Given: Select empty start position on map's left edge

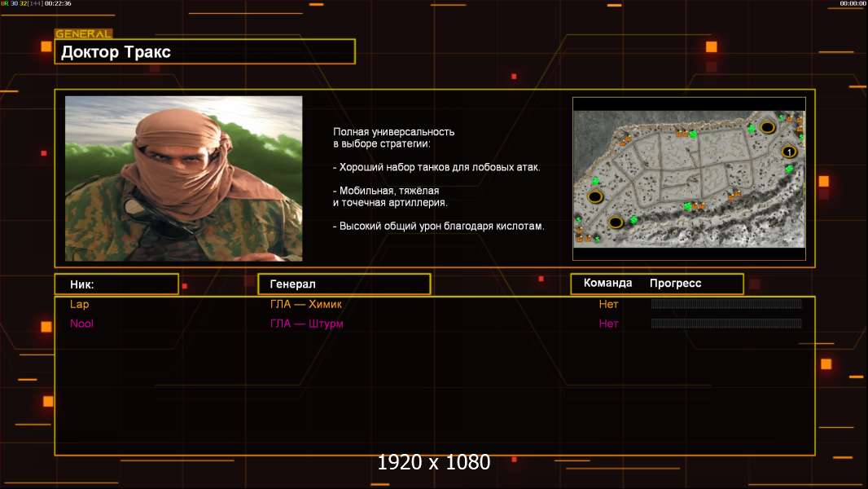Looking at the screenshot, I should pyautogui.click(x=595, y=196).
